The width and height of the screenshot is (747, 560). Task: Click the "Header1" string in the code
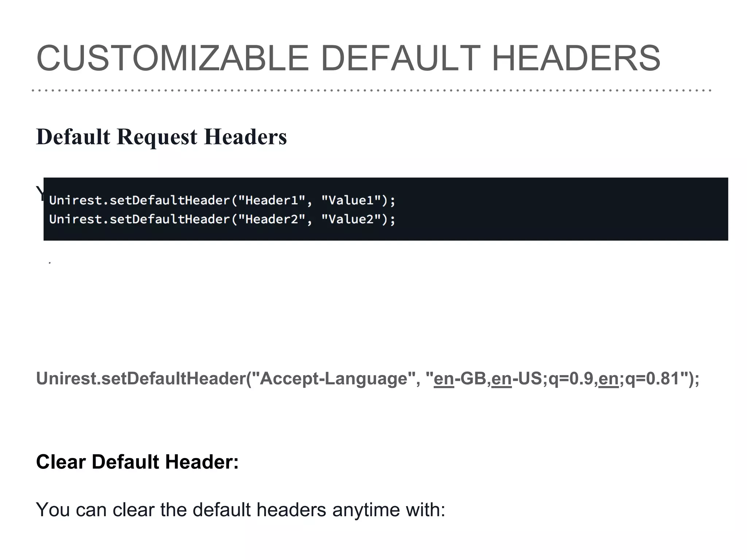tap(271, 200)
